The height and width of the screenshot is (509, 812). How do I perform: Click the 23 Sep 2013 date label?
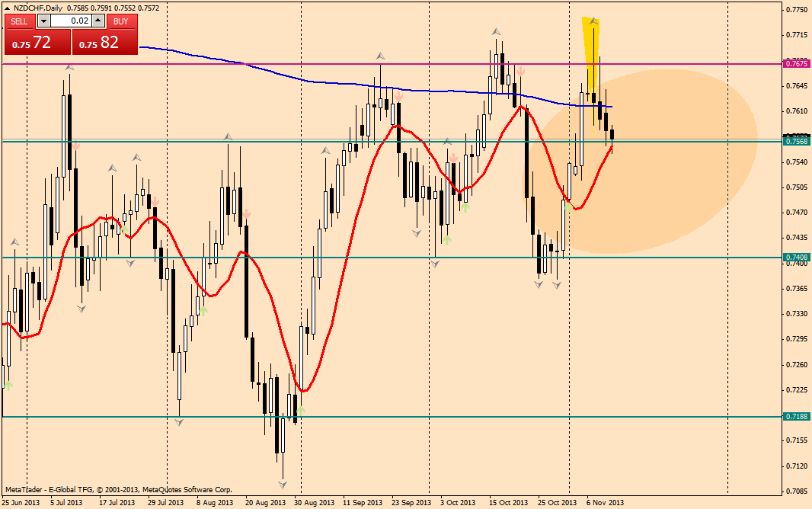click(411, 502)
